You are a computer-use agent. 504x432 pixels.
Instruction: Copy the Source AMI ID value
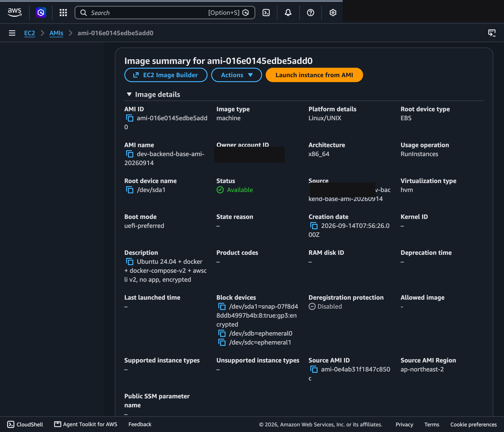(x=314, y=369)
